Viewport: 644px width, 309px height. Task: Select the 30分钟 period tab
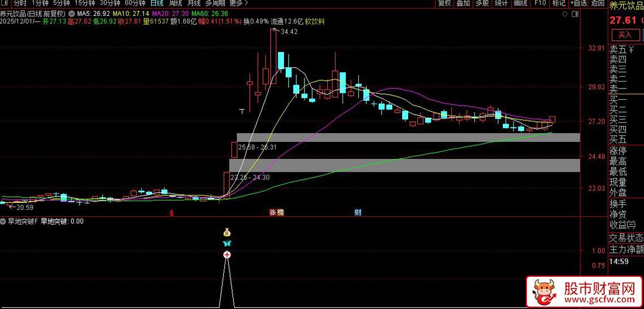coord(109,4)
